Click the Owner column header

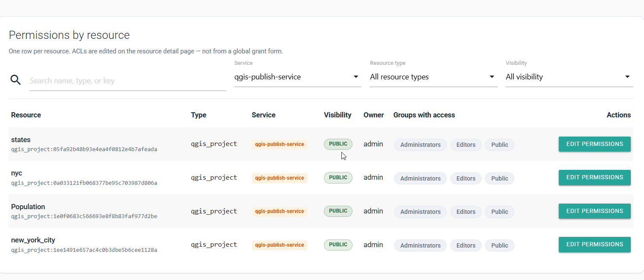(374, 115)
